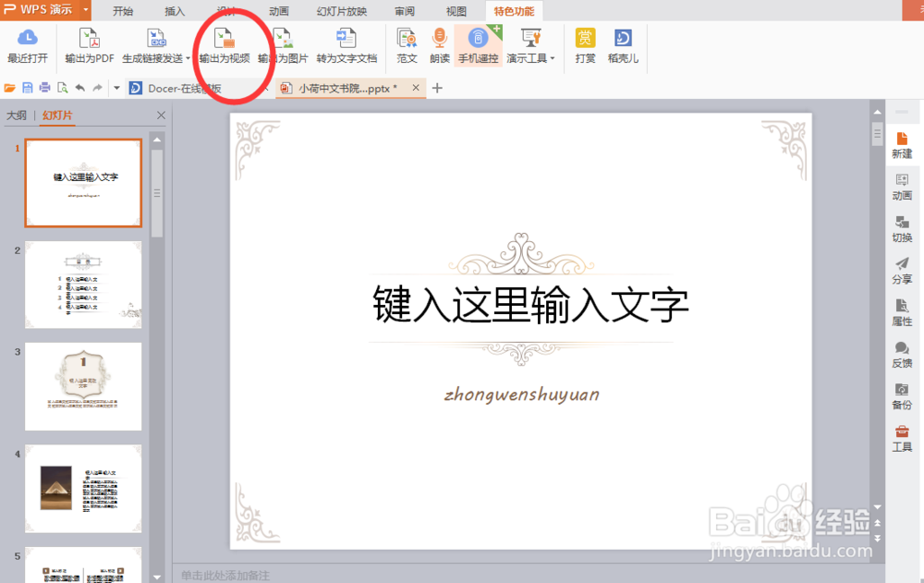Open the 范文 sample documents tool
The height and width of the screenshot is (583, 924).
coord(407,46)
